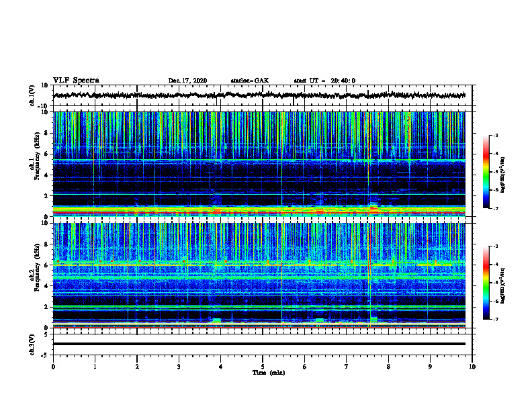Click time-axis tick label "9"
The width and height of the screenshot is (532, 411).
pos(430,367)
